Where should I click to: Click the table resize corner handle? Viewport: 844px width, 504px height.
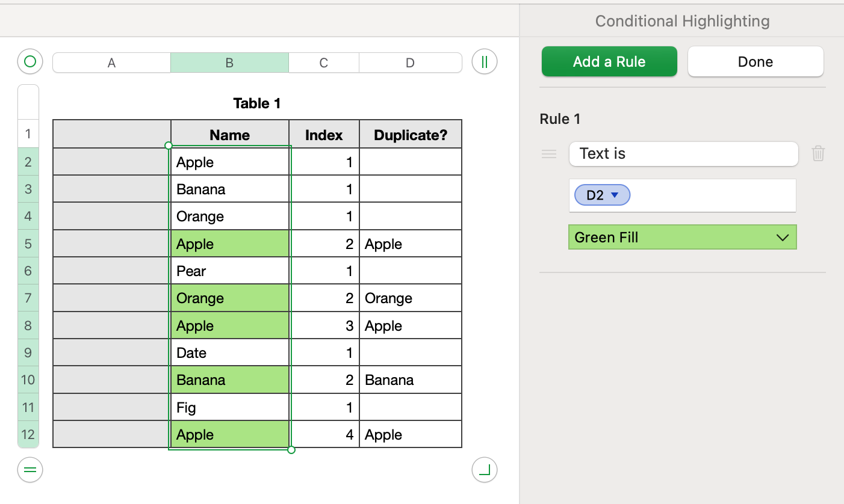(x=485, y=470)
